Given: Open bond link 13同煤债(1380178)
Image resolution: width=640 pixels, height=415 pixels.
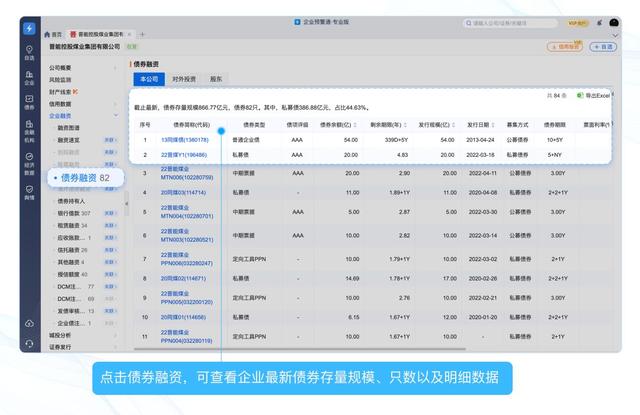Looking at the screenshot, I should coord(185,140).
